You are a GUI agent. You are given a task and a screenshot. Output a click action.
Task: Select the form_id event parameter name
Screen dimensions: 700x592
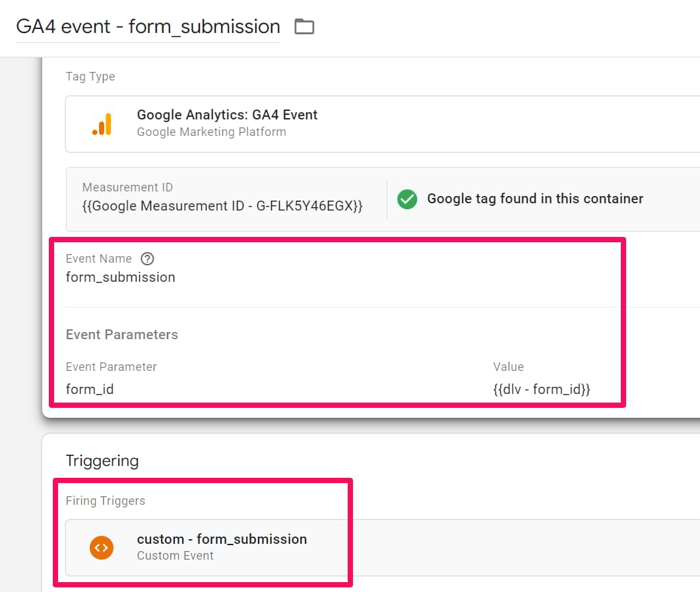click(90, 389)
